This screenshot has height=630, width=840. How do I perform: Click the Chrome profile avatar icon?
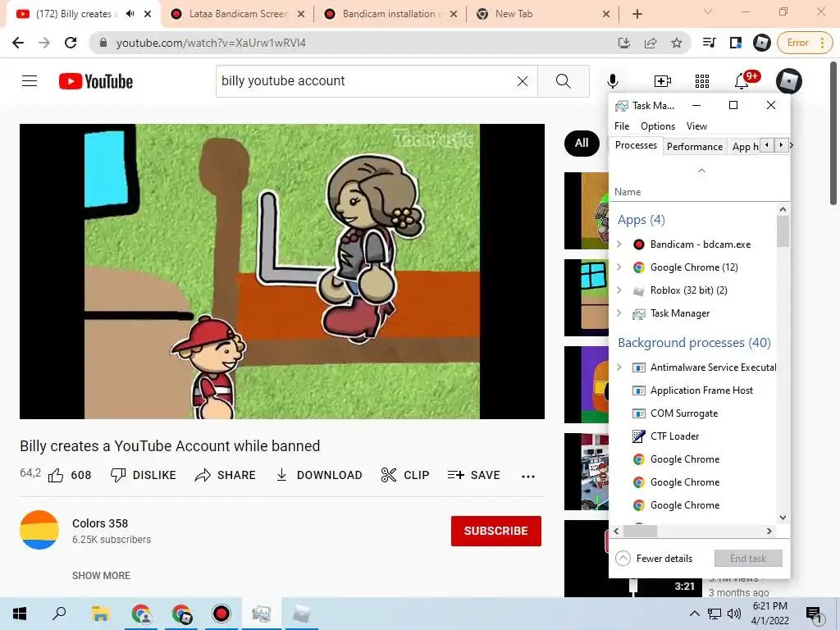(761, 43)
